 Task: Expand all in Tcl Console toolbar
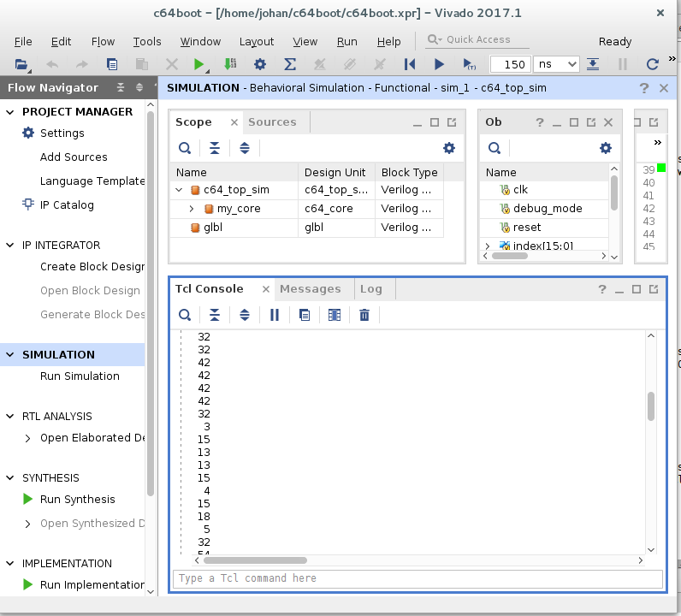245,315
